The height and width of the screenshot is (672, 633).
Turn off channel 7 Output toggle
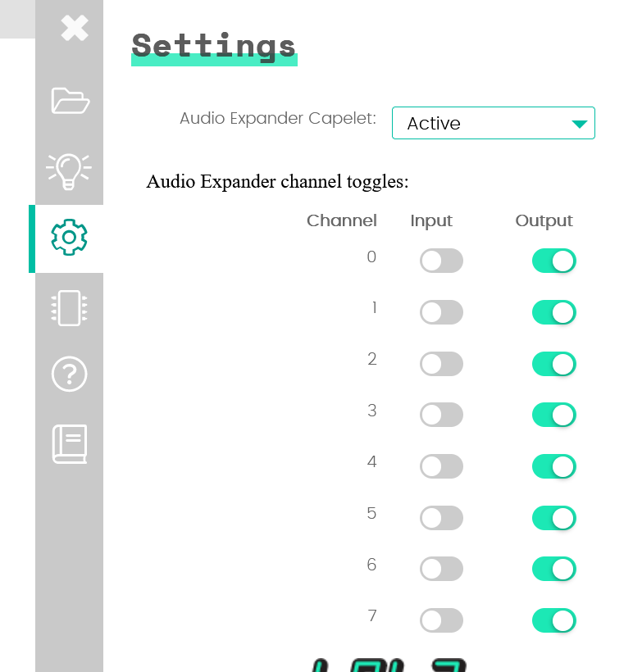coord(554,620)
